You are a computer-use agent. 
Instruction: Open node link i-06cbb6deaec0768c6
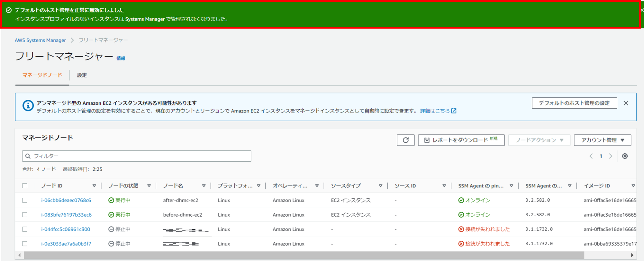[x=66, y=200]
